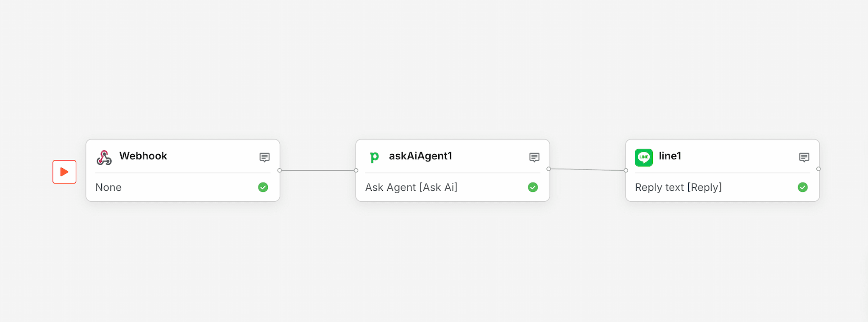The height and width of the screenshot is (322, 868).
Task: Click the "None" label in Webhook node
Action: coord(108,187)
